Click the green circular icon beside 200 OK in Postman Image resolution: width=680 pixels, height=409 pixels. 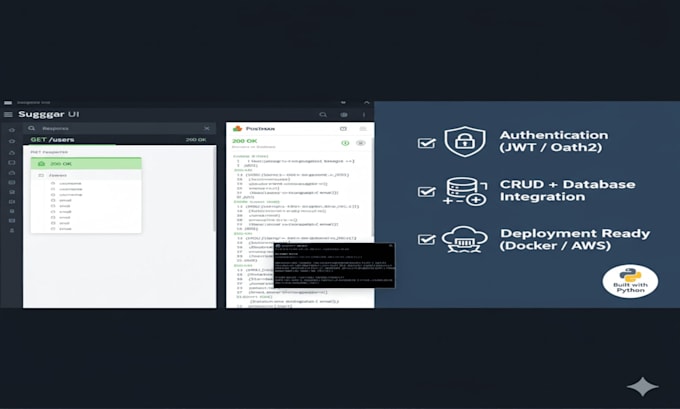(x=345, y=143)
